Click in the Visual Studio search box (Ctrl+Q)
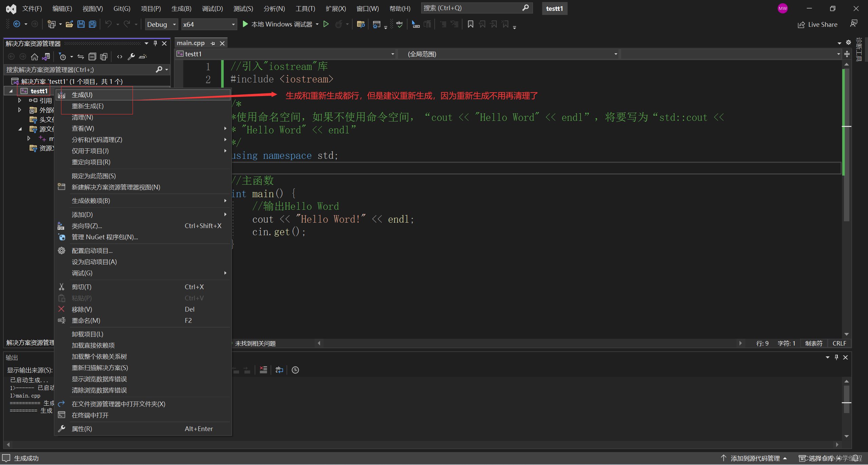 477,8
